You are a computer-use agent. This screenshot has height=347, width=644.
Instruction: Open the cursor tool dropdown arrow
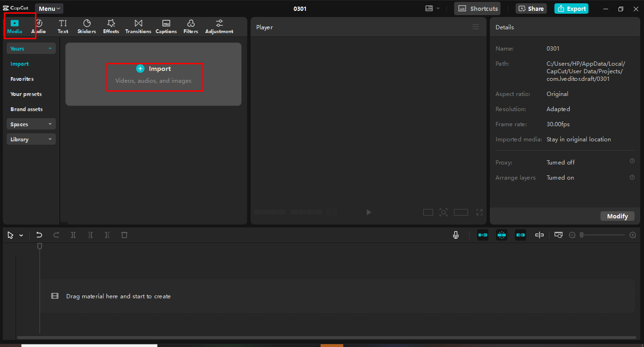21,234
